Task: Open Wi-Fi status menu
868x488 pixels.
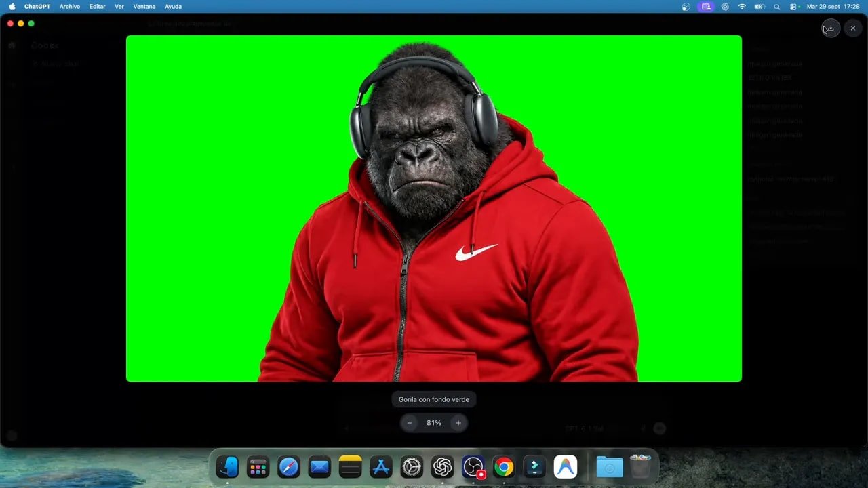Action: click(x=742, y=6)
